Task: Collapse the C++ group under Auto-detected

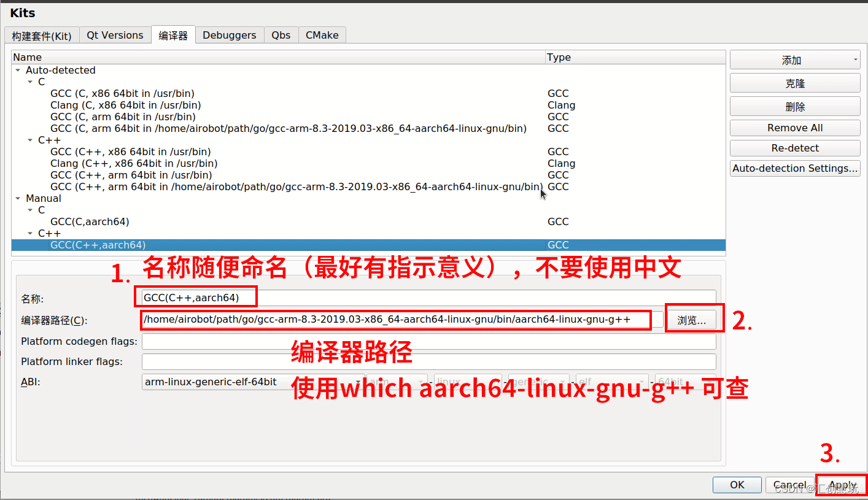Action: pyautogui.click(x=30, y=140)
